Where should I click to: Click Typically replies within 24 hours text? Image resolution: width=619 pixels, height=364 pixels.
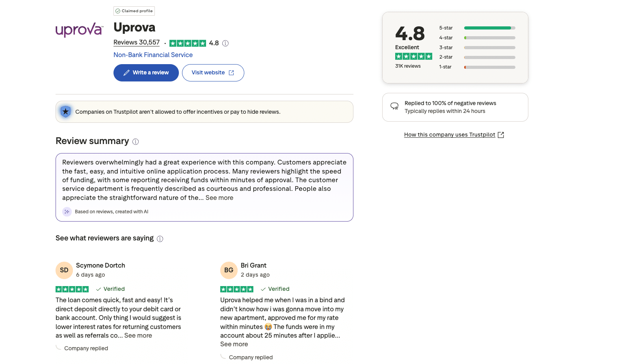[x=445, y=111]
